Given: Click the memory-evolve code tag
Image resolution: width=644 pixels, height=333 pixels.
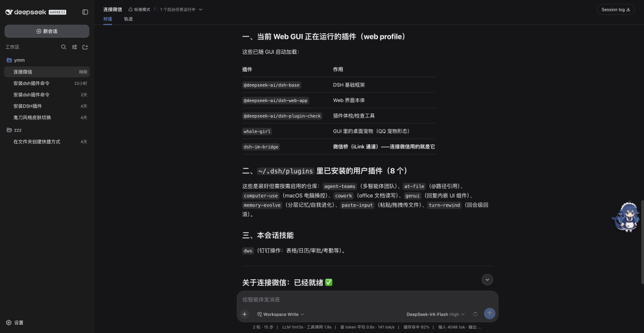Looking at the screenshot, I should (262, 205).
